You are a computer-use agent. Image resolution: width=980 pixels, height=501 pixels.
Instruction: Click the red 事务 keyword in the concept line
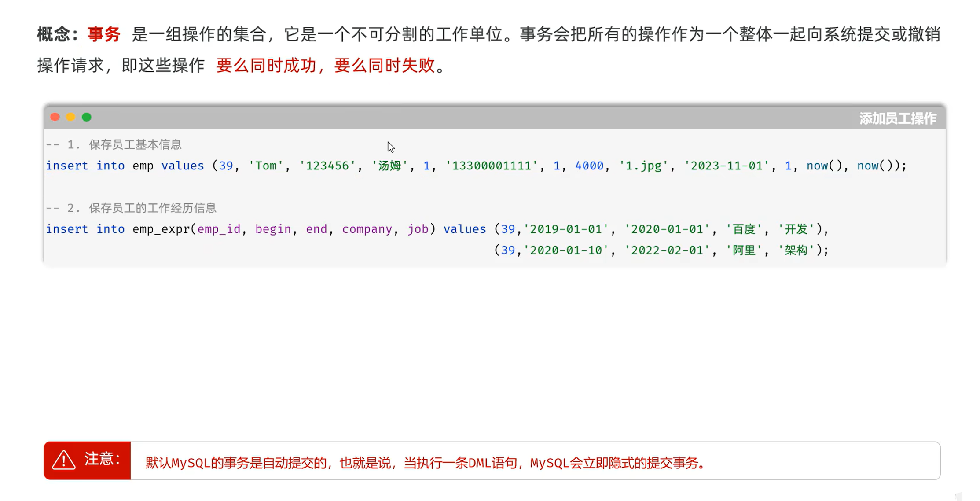coord(104,34)
